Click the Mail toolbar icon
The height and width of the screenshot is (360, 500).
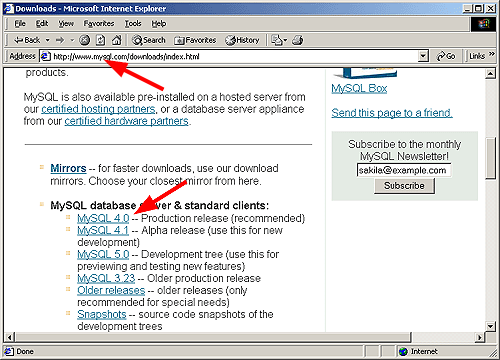click(x=277, y=40)
